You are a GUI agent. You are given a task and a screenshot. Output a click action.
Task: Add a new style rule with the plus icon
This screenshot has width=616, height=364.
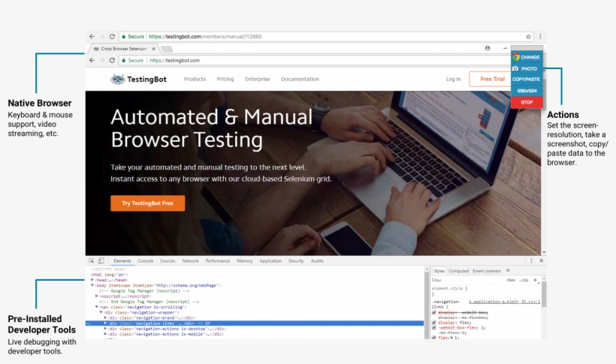click(x=535, y=280)
